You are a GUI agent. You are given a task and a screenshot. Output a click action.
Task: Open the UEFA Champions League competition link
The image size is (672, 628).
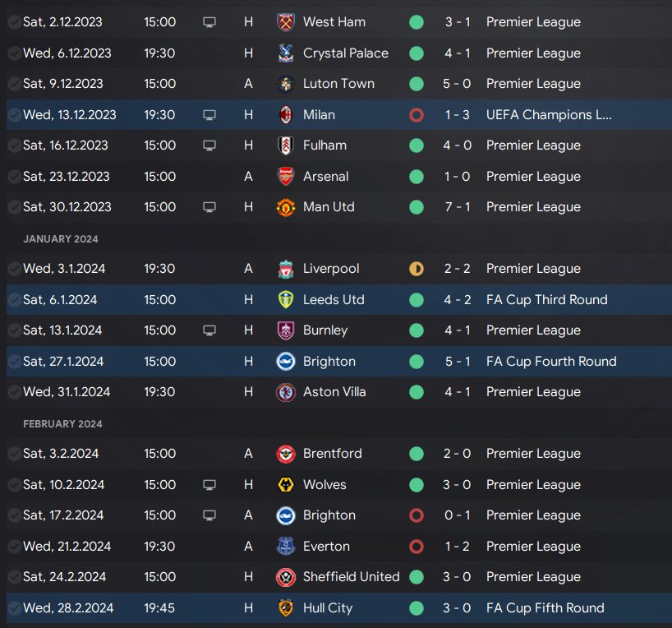549,115
